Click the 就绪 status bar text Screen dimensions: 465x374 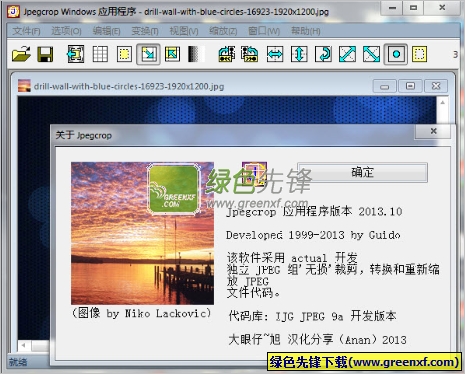pos(18,362)
